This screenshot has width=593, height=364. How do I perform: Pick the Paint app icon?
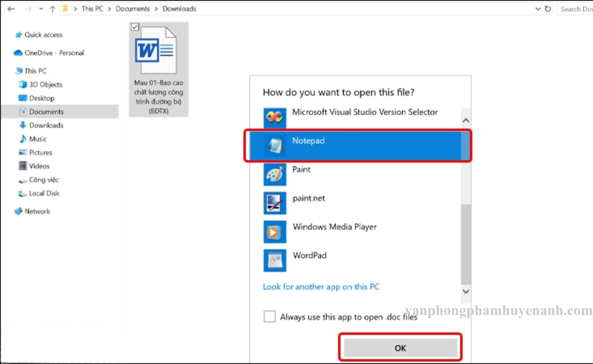click(275, 175)
